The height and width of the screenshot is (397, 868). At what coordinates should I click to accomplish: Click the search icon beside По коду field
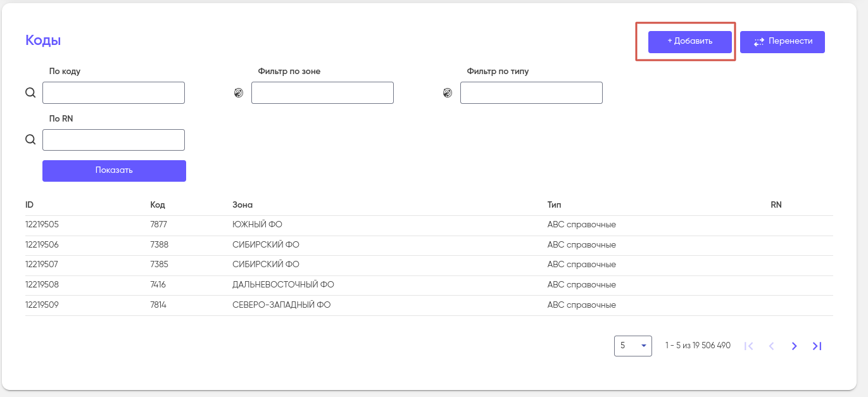point(30,93)
